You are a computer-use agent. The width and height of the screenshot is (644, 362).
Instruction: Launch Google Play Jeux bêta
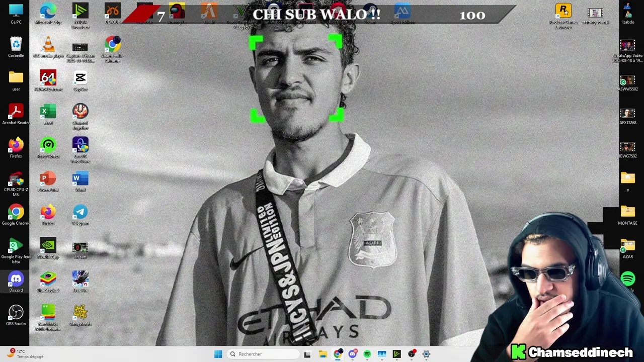pos(16,251)
